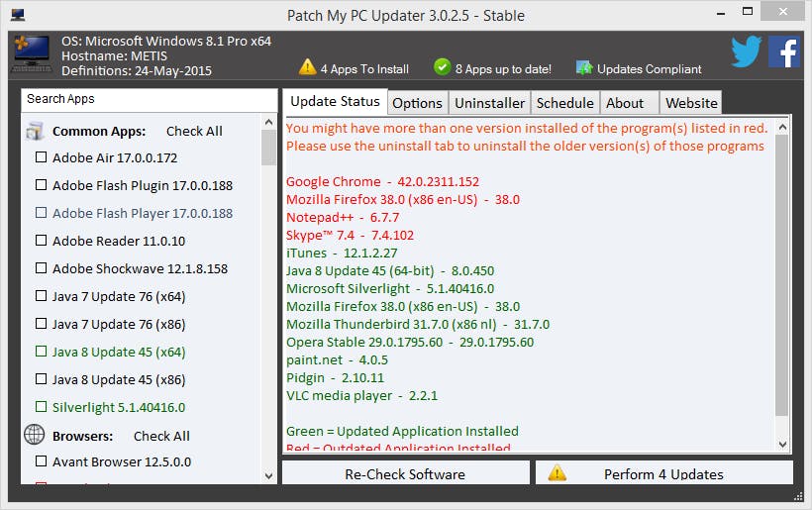
Task: Click the window resize grip corner
Action: pyautogui.click(x=798, y=496)
